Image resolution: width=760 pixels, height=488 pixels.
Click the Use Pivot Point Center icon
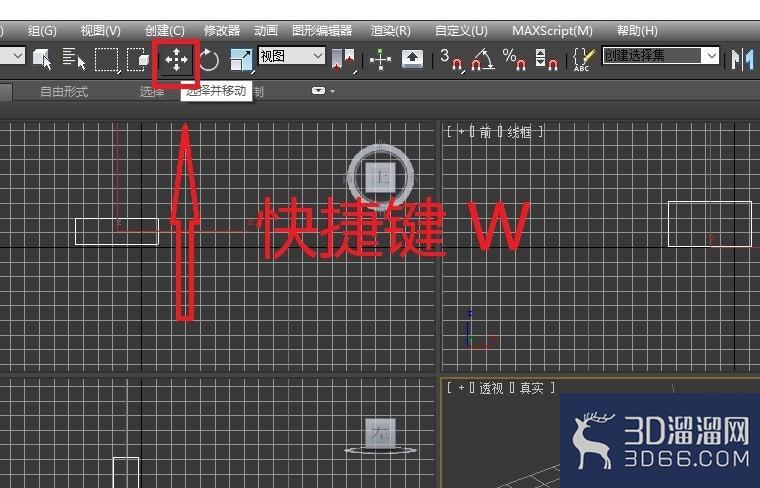[344, 60]
